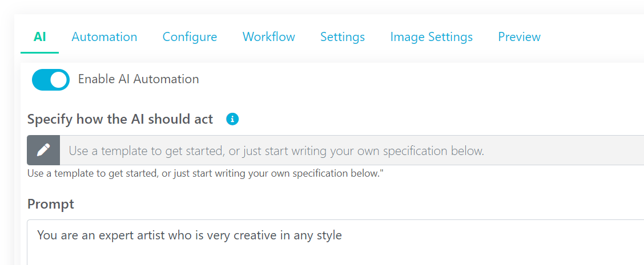Viewport: 644px width, 265px height.
Task: Switch to the AI tab
Action: (39, 37)
